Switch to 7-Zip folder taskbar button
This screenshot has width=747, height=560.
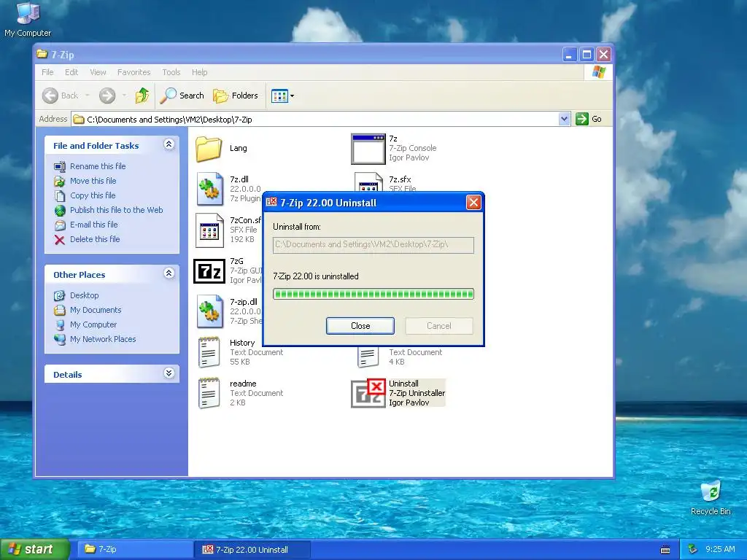(136, 550)
